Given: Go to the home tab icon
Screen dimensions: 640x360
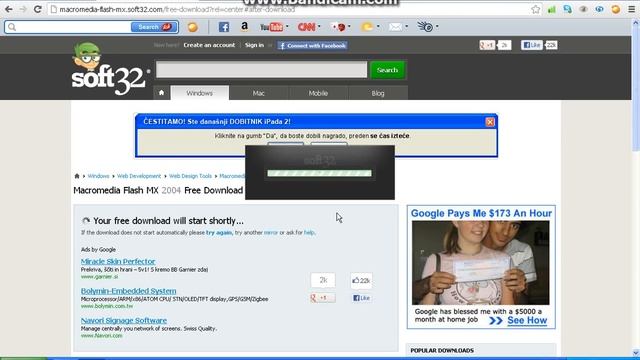Looking at the screenshot, I should 162,93.
